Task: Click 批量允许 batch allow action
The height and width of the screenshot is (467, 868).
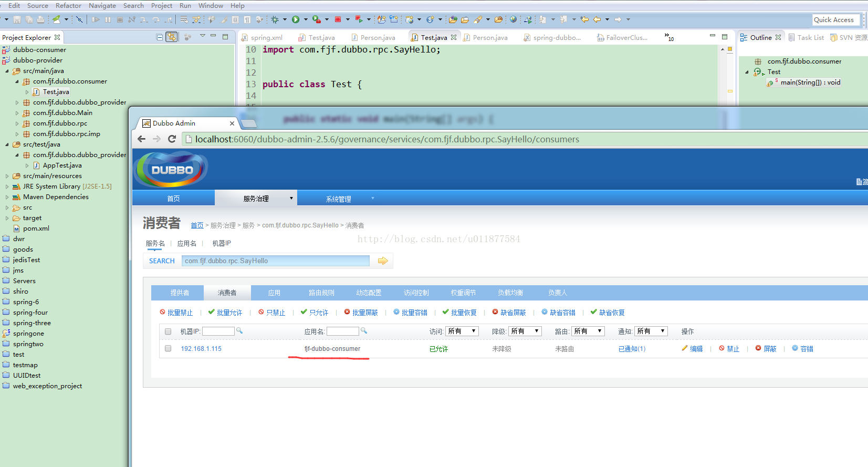Action: [225, 313]
